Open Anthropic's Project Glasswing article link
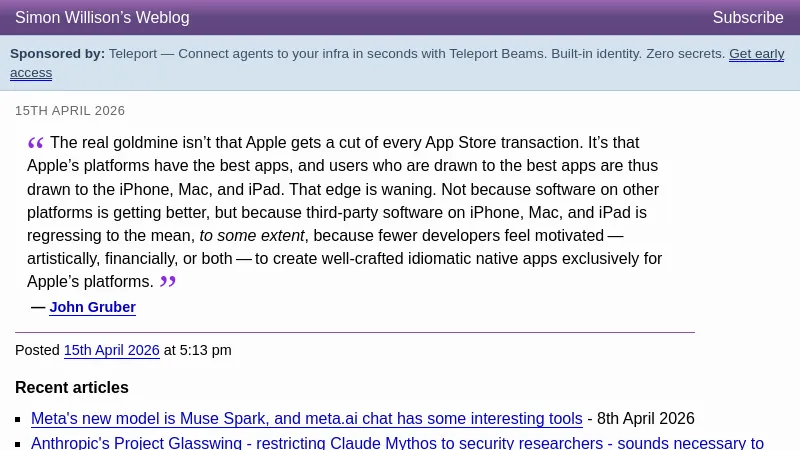This screenshot has width=800, height=450. tap(396, 443)
